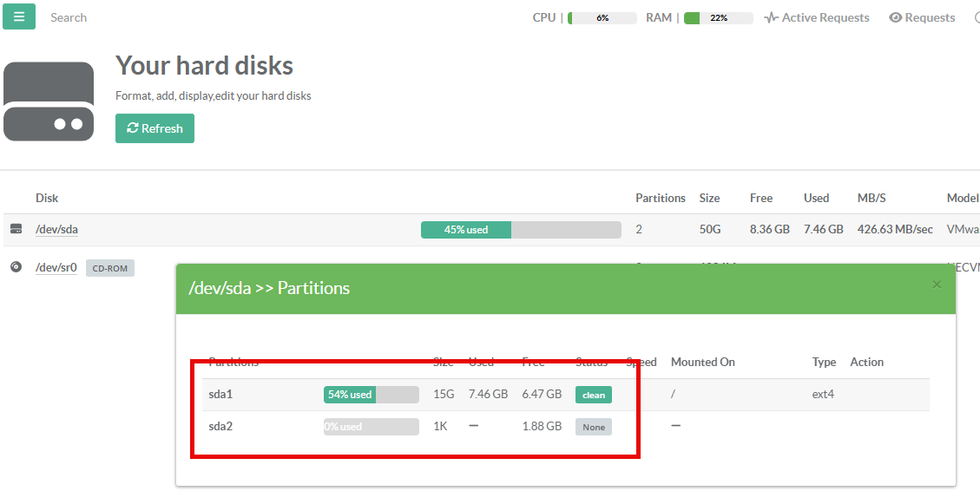
Task: Click the Requests eye icon
Action: coord(895,17)
